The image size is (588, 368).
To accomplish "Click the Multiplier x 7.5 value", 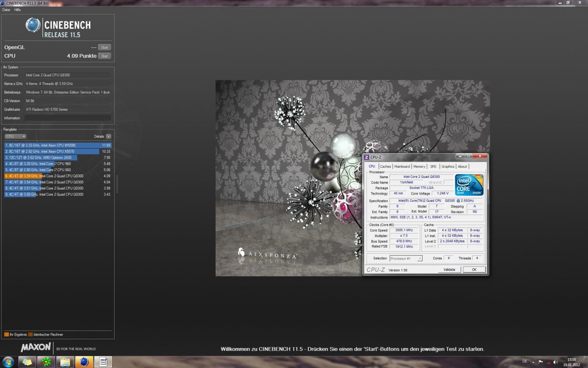I will [x=404, y=236].
